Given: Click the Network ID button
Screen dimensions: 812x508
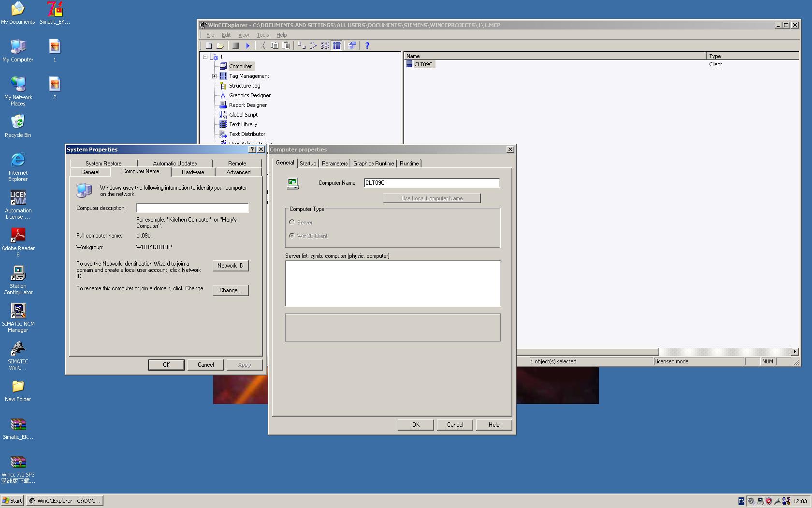Looking at the screenshot, I should click(x=231, y=266).
